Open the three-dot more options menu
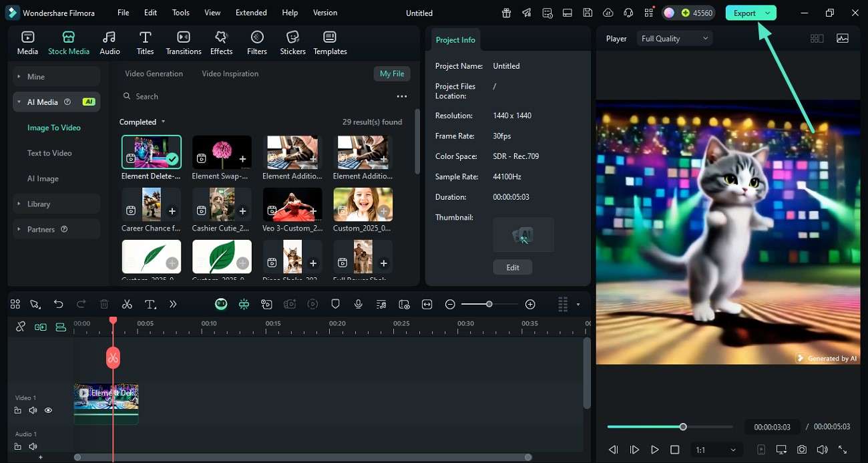 pos(402,96)
